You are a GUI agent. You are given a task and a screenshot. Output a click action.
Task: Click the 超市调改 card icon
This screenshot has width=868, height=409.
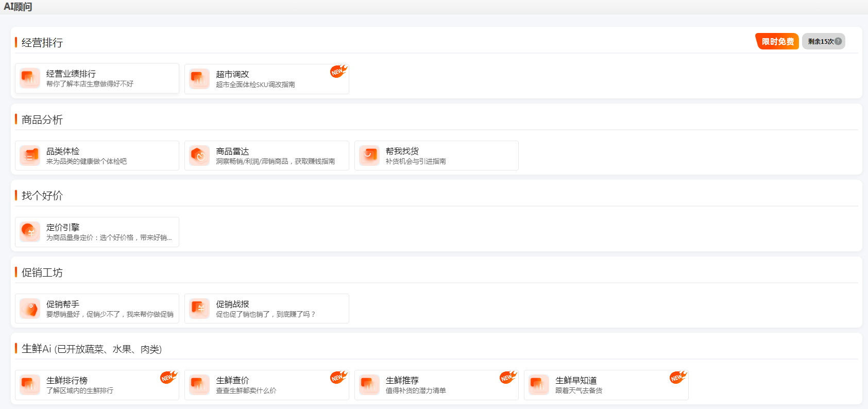199,79
